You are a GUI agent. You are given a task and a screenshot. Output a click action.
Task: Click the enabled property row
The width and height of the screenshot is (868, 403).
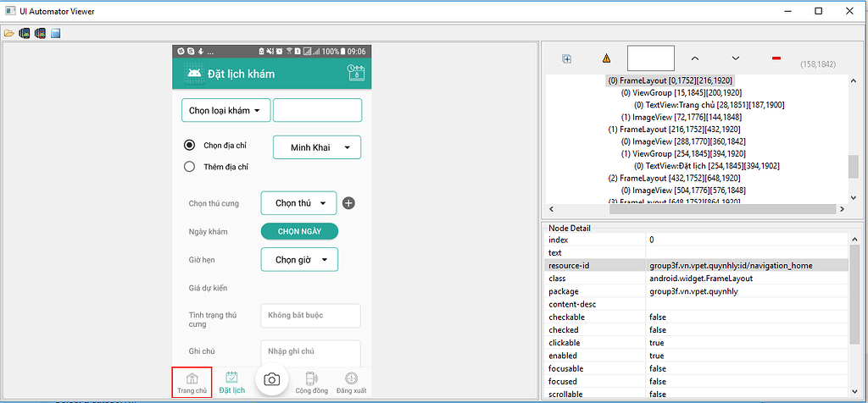(696, 356)
